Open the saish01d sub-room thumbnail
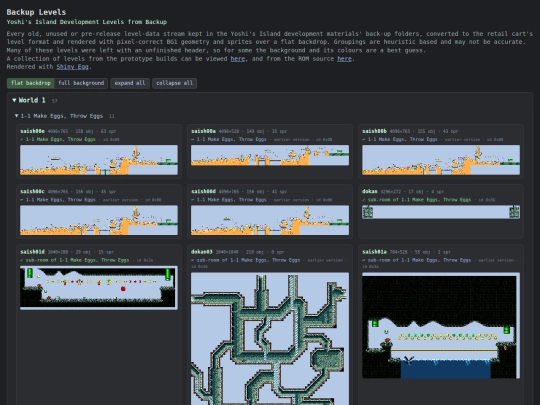The image size is (540, 405). [x=99, y=288]
